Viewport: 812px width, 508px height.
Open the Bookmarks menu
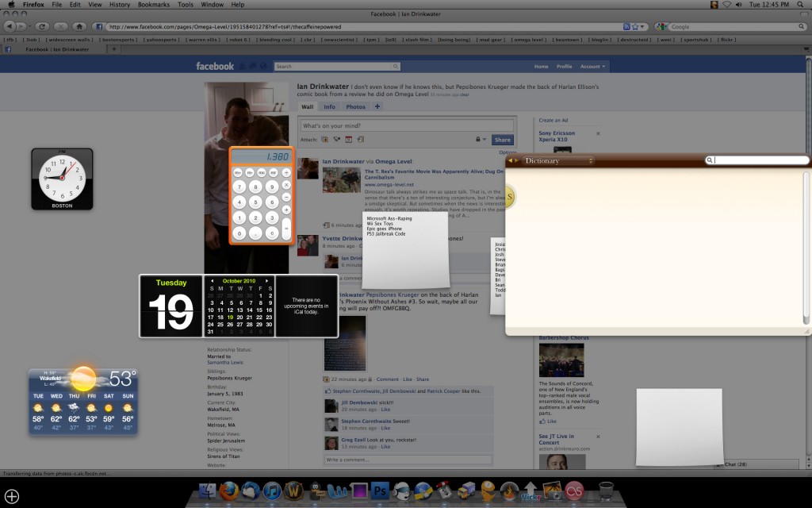pos(154,5)
